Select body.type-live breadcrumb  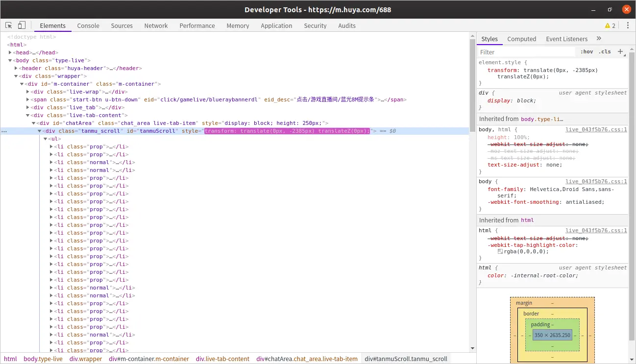(43, 359)
